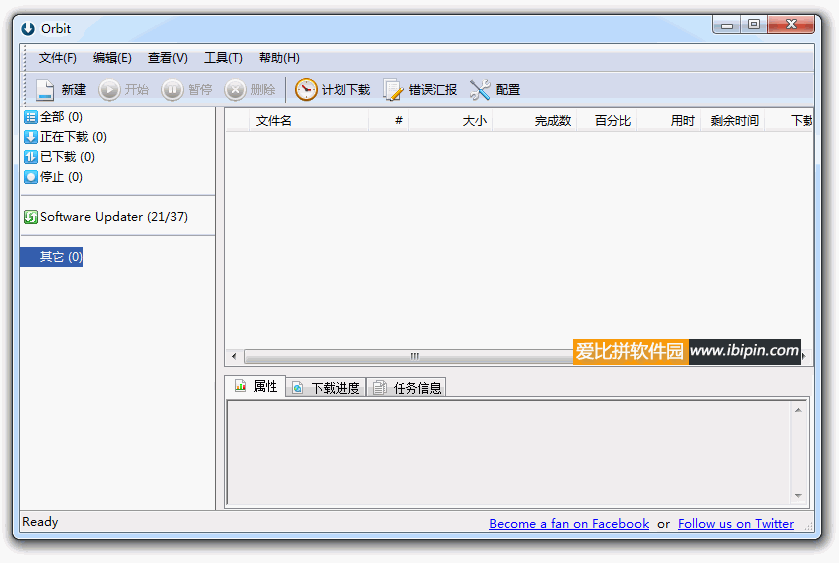Switch to the 属性 tab
The width and height of the screenshot is (839, 563).
[x=255, y=386]
